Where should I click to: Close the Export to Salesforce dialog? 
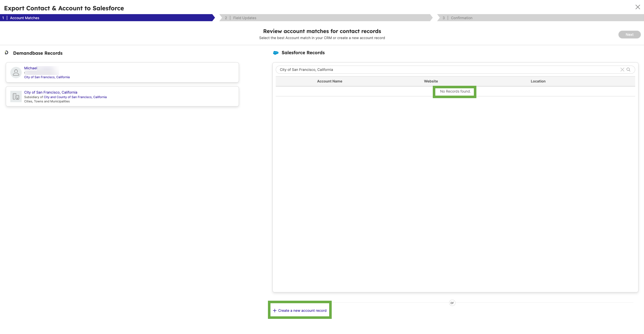click(x=637, y=7)
